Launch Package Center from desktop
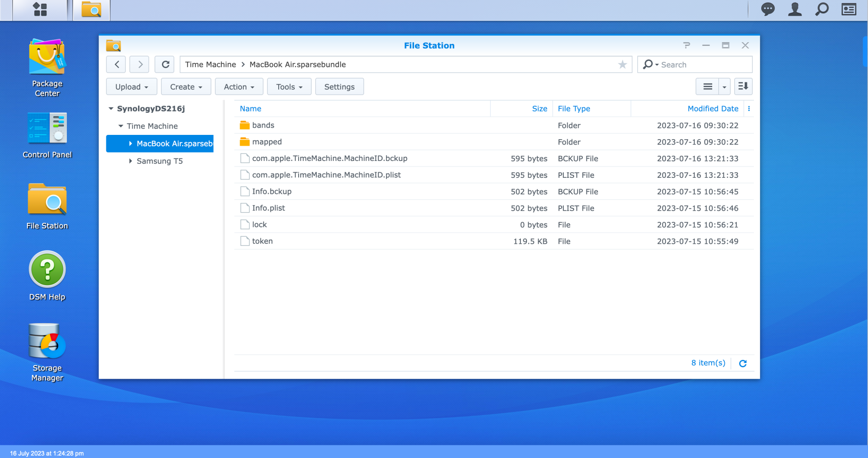 (x=47, y=68)
